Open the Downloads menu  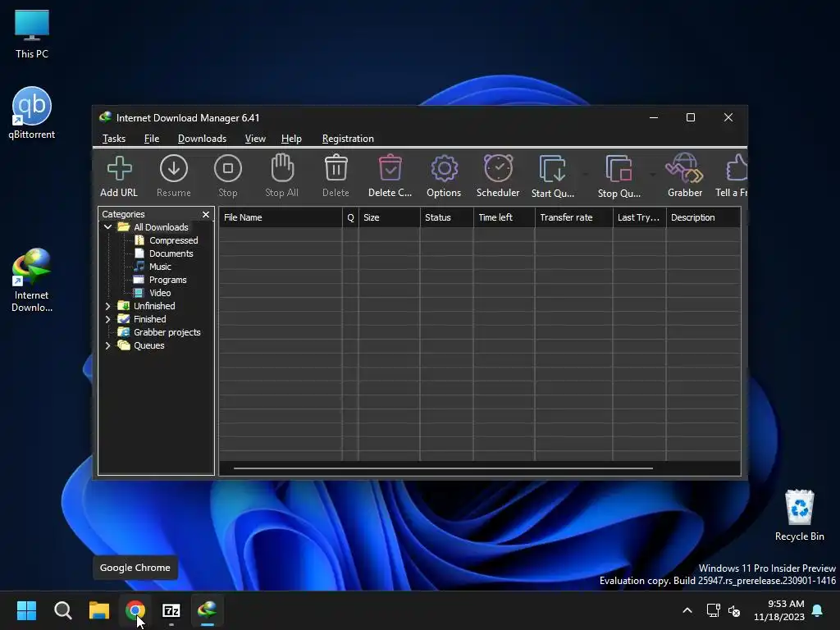click(202, 139)
